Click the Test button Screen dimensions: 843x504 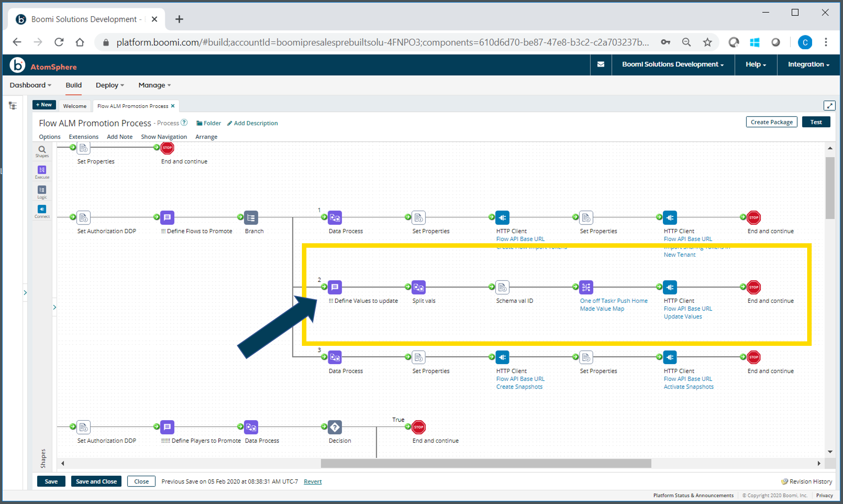(x=816, y=122)
